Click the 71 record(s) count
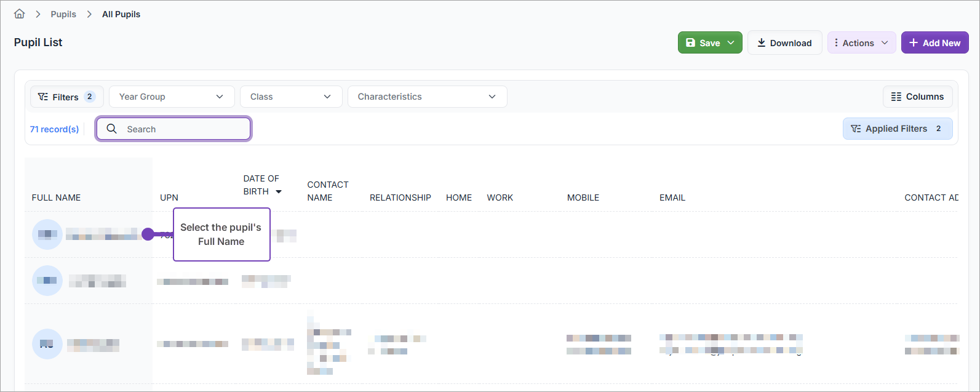 [55, 129]
